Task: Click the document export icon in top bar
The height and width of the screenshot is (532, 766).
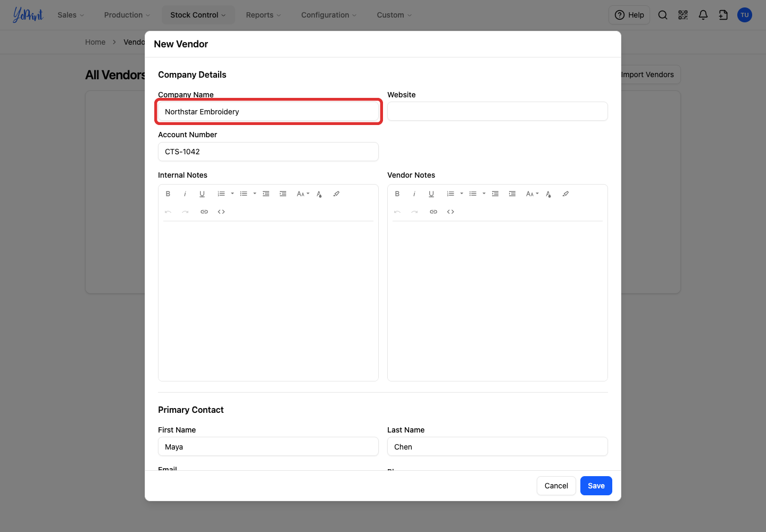Action: click(x=723, y=15)
